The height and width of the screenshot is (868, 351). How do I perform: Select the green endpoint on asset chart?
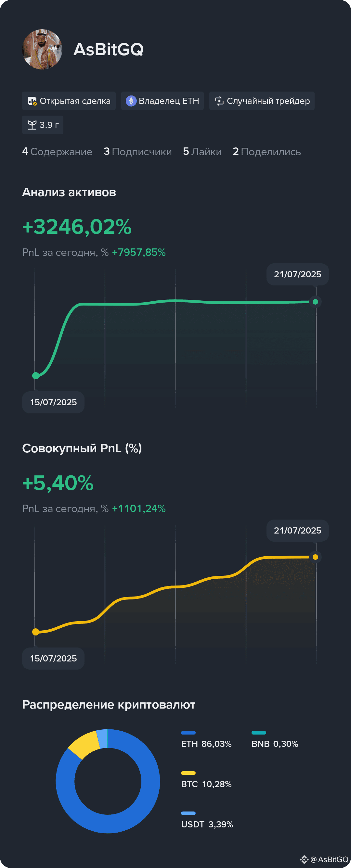tap(315, 302)
